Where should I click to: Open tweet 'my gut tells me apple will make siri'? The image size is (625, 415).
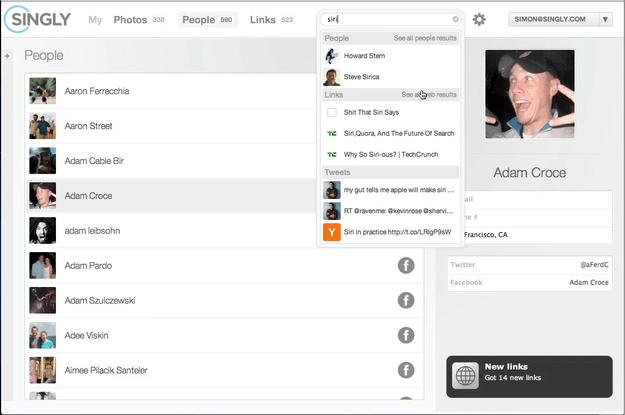(390, 190)
